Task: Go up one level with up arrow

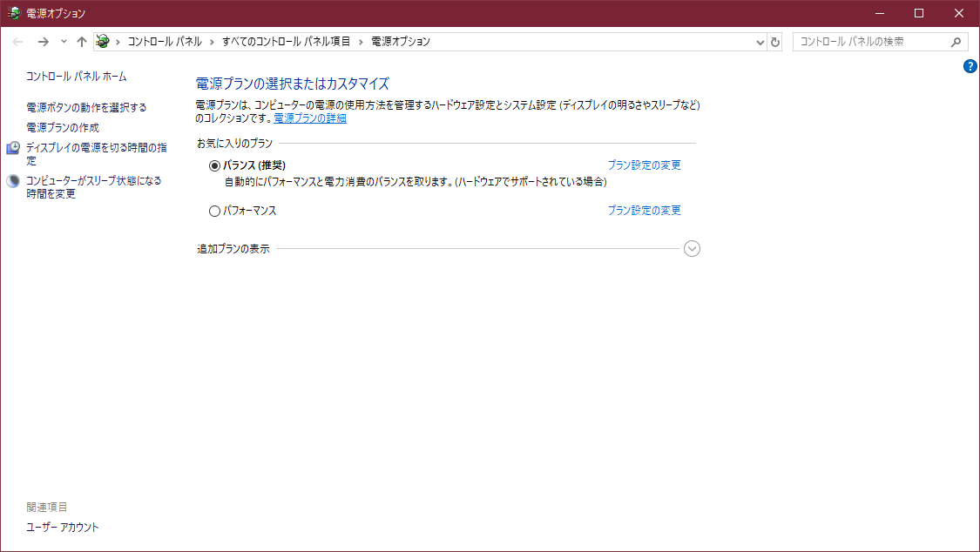Action: coord(82,42)
